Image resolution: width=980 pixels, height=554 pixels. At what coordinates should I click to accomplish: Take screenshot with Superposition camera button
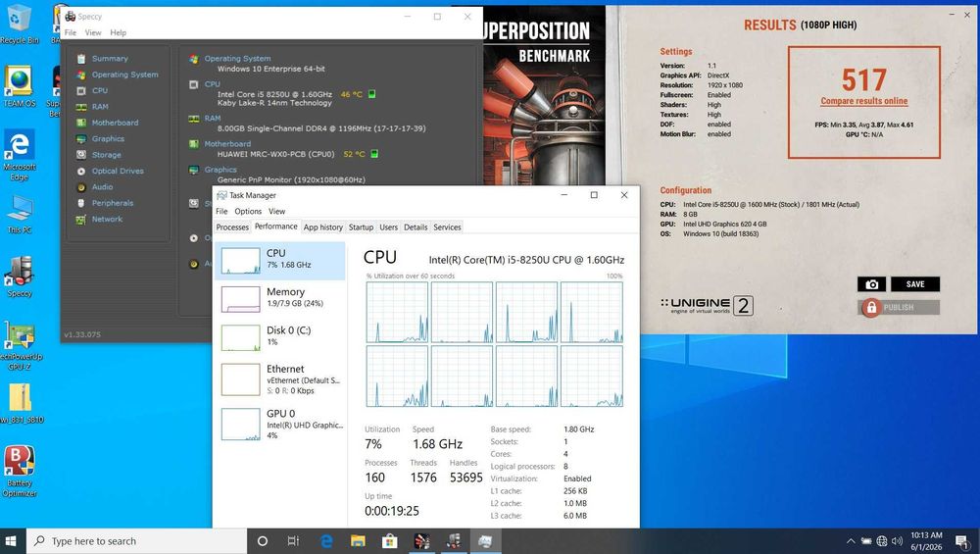(872, 284)
